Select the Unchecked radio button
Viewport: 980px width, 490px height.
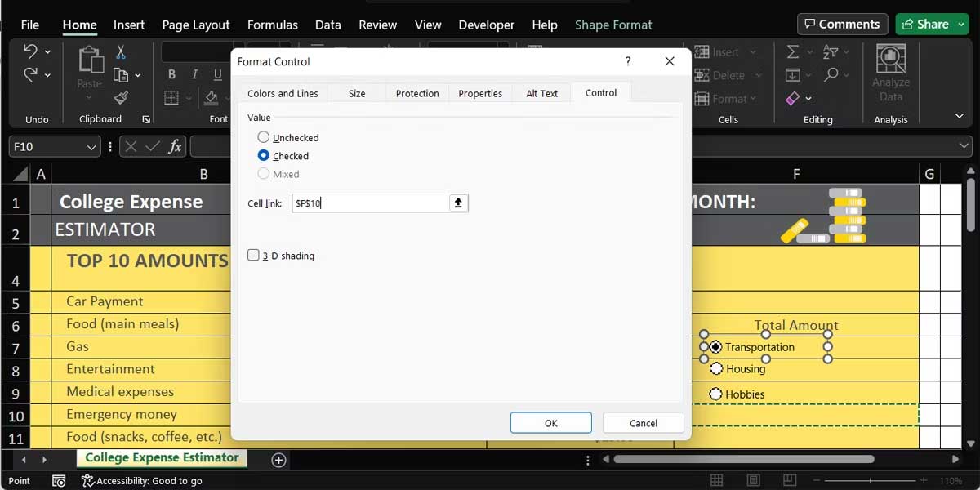[263, 137]
